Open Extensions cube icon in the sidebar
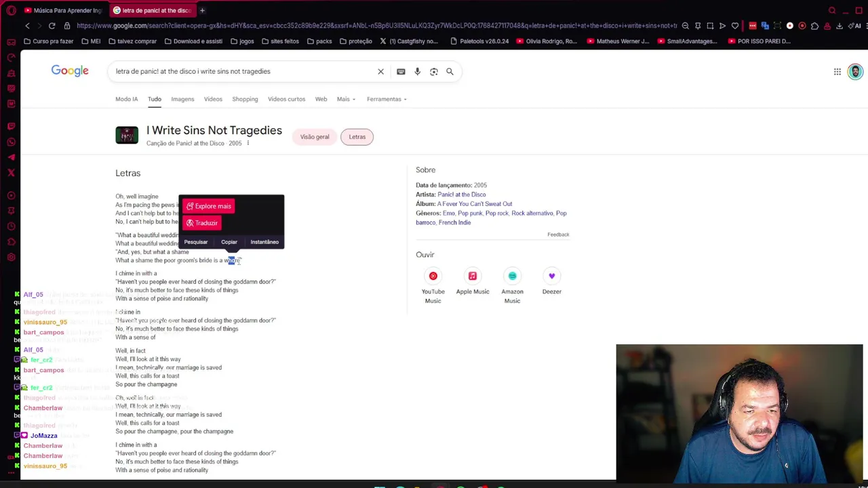Image resolution: width=868 pixels, height=488 pixels. pyautogui.click(x=11, y=241)
